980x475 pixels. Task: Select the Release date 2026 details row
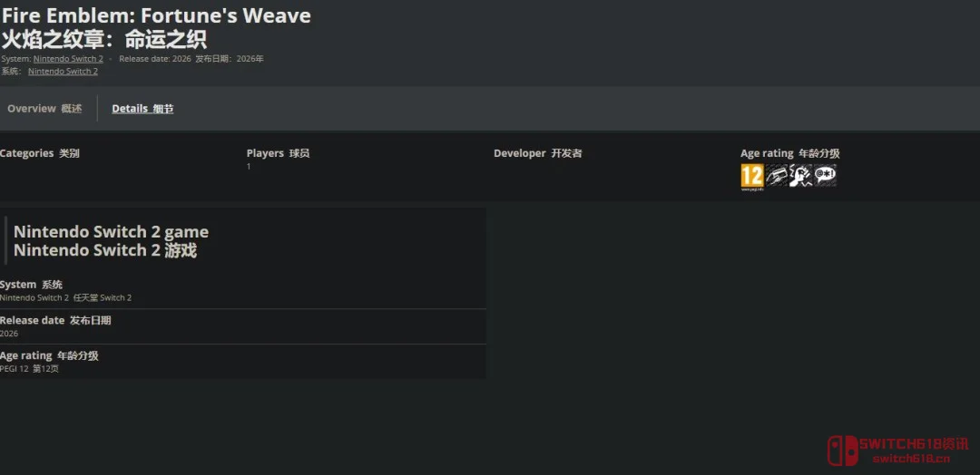pos(241,326)
